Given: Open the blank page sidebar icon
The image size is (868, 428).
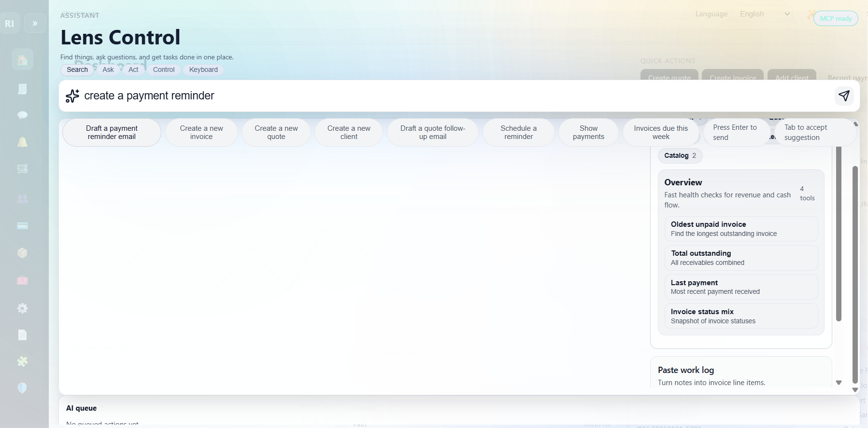Looking at the screenshot, I should [x=22, y=335].
